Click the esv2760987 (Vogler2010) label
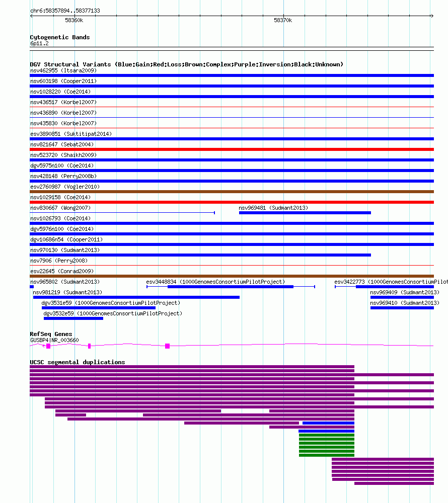Image resolution: width=448 pixels, height=503 pixels. pos(65,187)
